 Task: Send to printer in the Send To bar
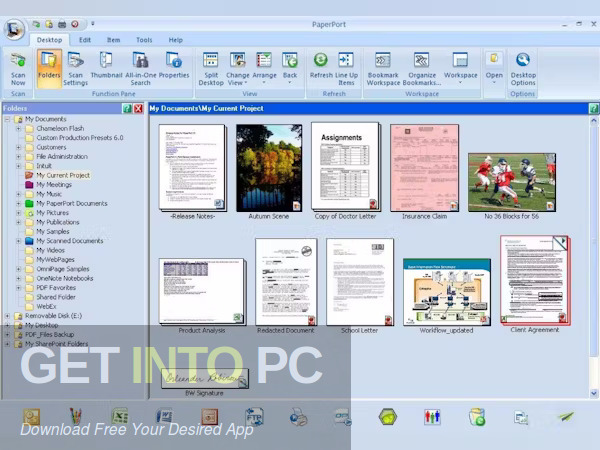coord(298,417)
